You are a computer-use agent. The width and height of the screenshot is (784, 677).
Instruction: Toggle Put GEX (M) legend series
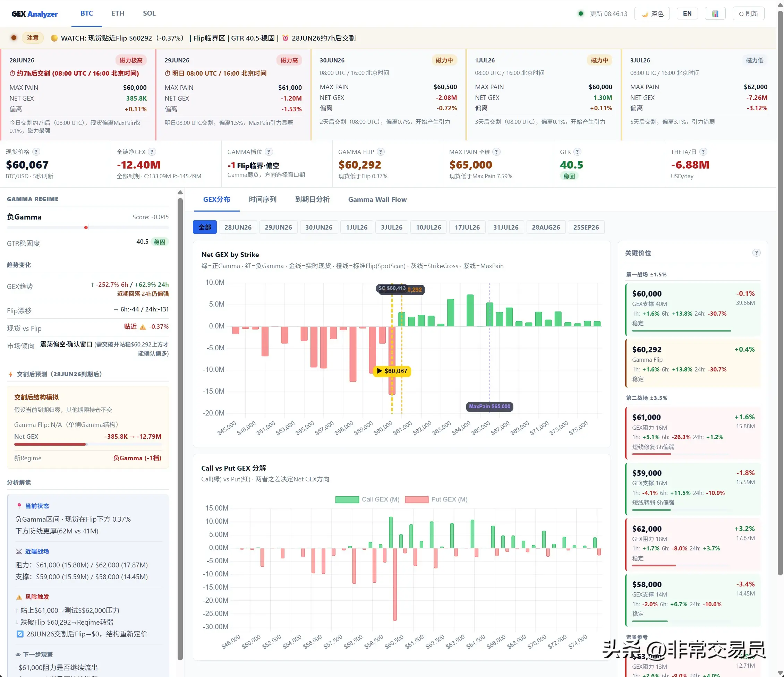point(436,499)
